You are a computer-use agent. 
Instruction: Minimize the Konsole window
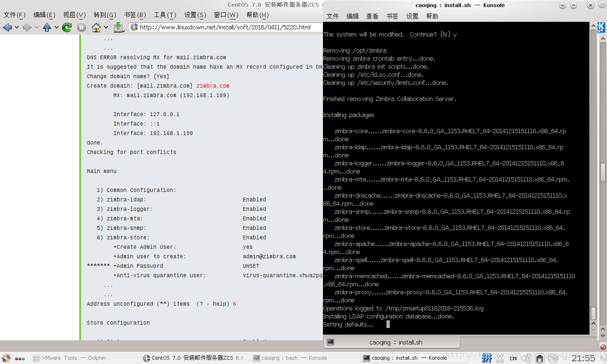(x=562, y=5)
